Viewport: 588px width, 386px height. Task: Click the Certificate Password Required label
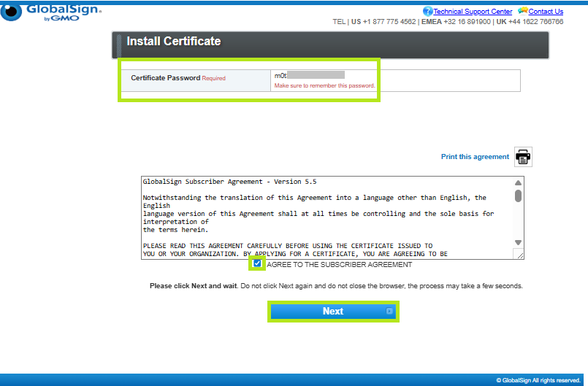tap(178, 78)
